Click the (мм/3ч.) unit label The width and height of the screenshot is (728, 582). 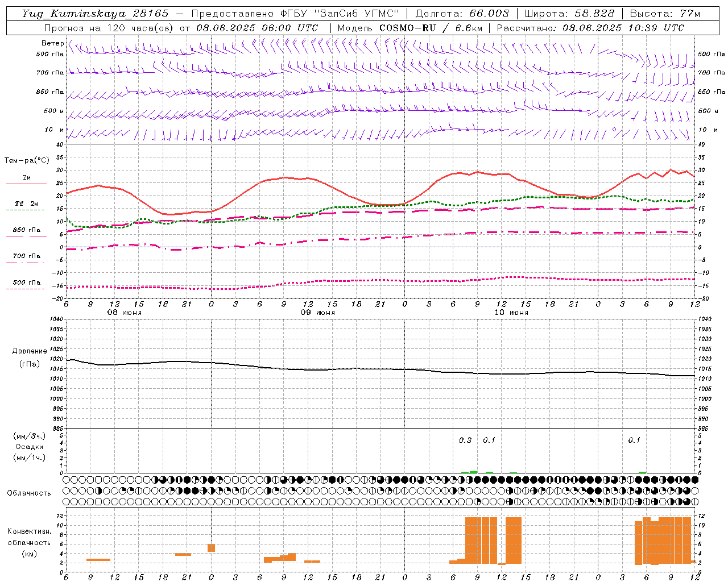30,436
